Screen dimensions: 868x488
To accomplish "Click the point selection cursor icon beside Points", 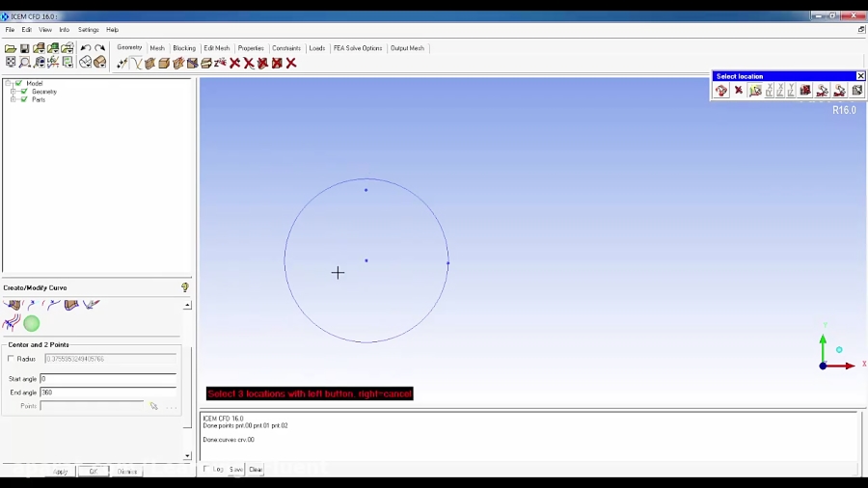I will point(153,406).
